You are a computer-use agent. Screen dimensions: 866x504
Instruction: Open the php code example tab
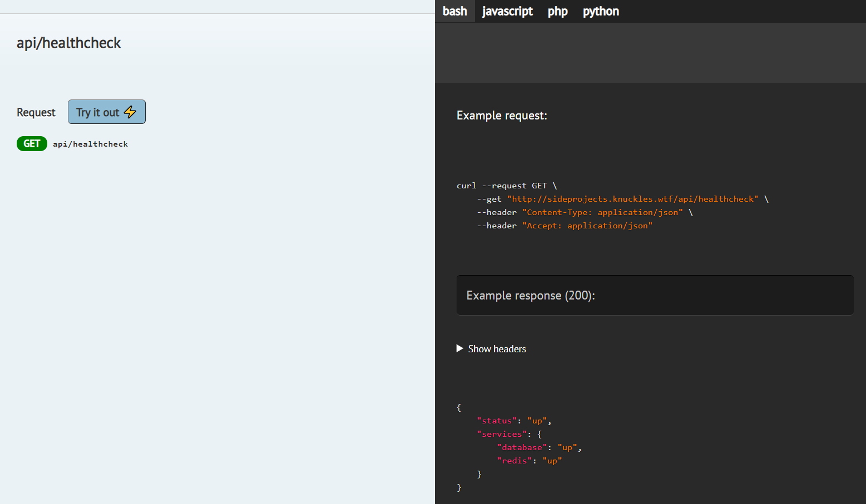(557, 11)
